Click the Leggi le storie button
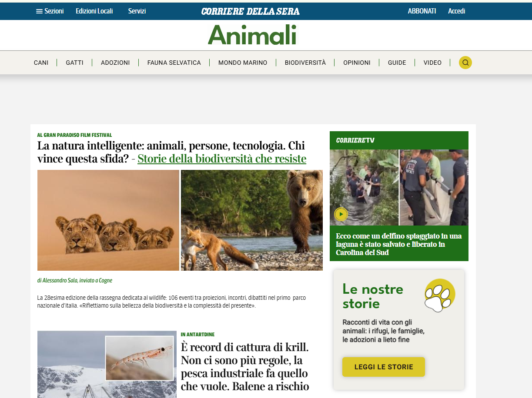The image size is (532, 398). (x=384, y=367)
